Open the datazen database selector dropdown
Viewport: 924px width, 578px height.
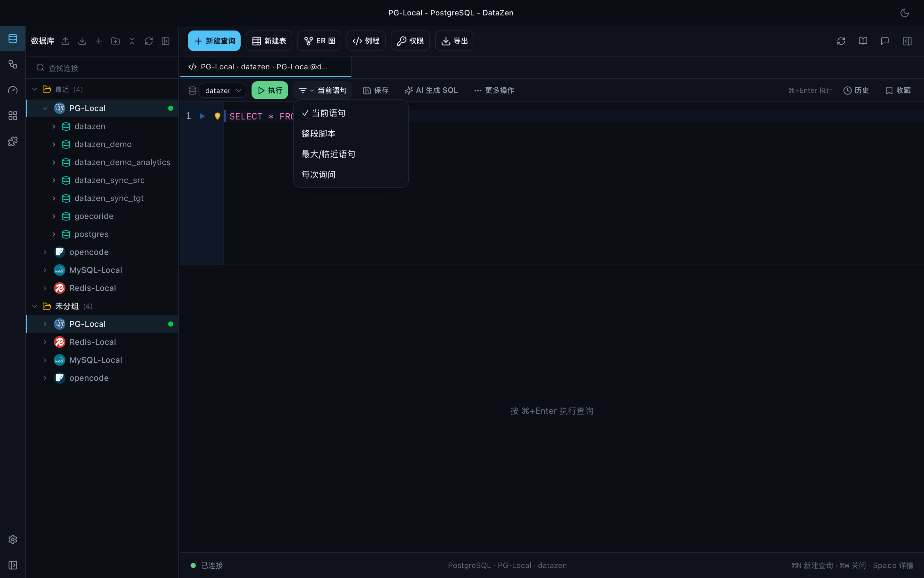pyautogui.click(x=222, y=91)
